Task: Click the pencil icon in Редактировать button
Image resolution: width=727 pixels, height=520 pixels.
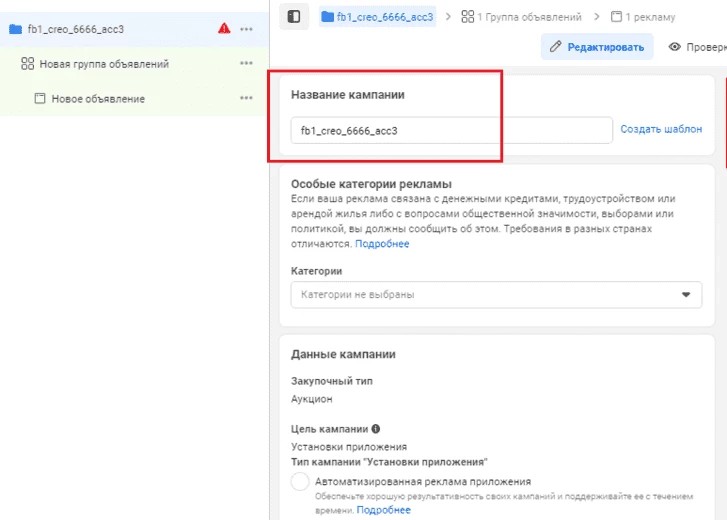Action: (555, 47)
